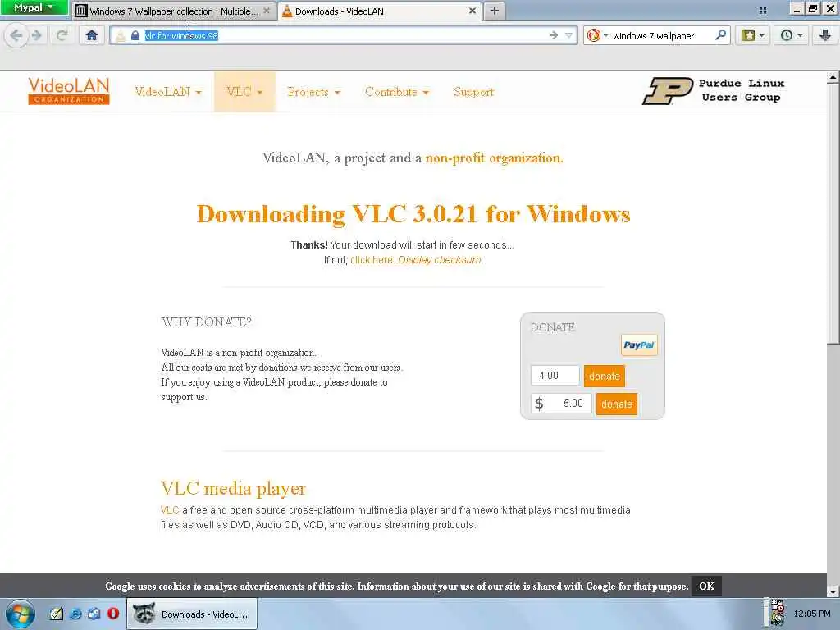The width and height of the screenshot is (840, 630).
Task: Open the green Mypal application menu
Action: pos(33,7)
